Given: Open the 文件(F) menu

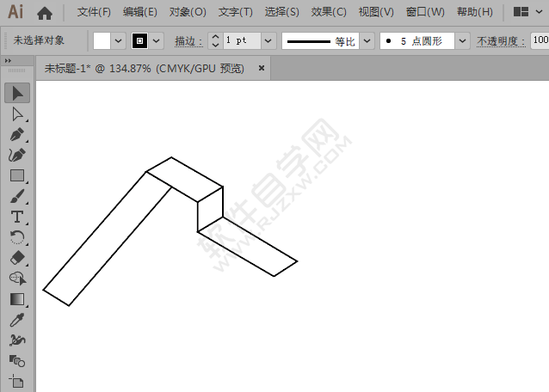Looking at the screenshot, I should pos(94,13).
